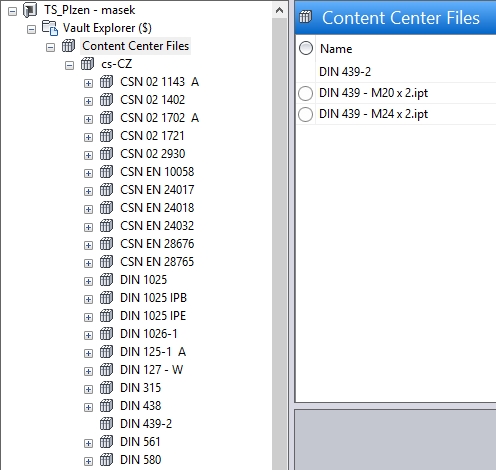Select radio button for DIN 439 - M20 x 2.ipt
This screenshot has height=470, width=496.
pyautogui.click(x=306, y=93)
